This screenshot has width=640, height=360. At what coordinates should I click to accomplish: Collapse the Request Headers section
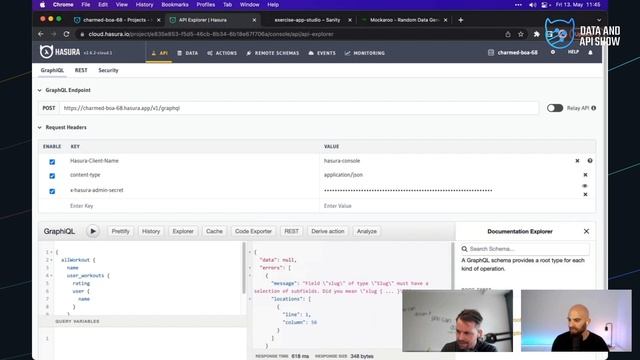click(40, 128)
